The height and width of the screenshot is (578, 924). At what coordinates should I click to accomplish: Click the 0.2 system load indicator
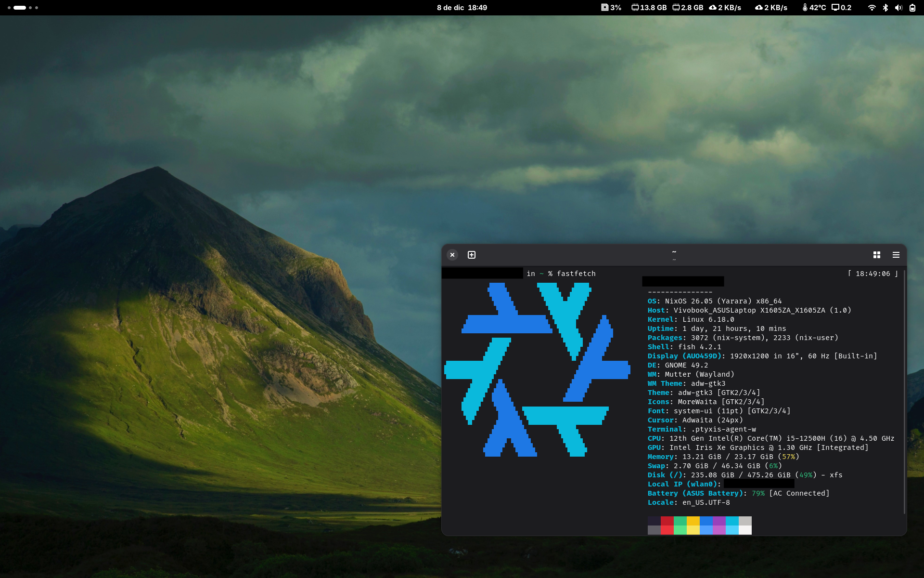pos(842,8)
